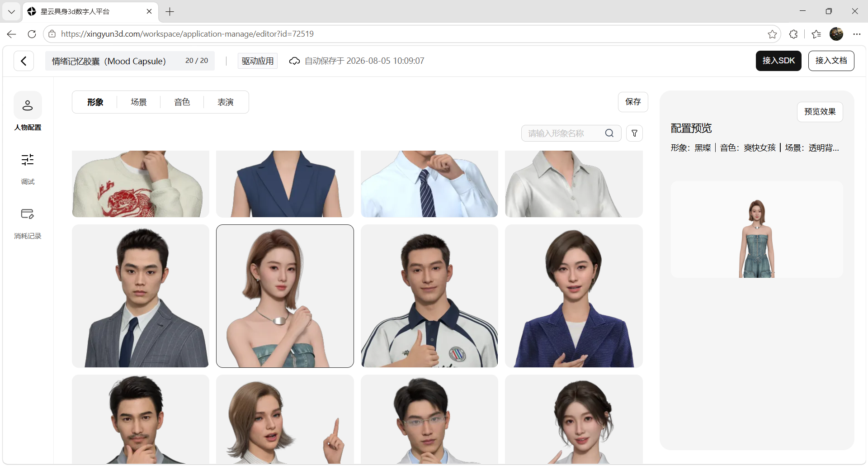Open the browser favorites list icon
The height and width of the screenshot is (466, 868).
tap(816, 34)
